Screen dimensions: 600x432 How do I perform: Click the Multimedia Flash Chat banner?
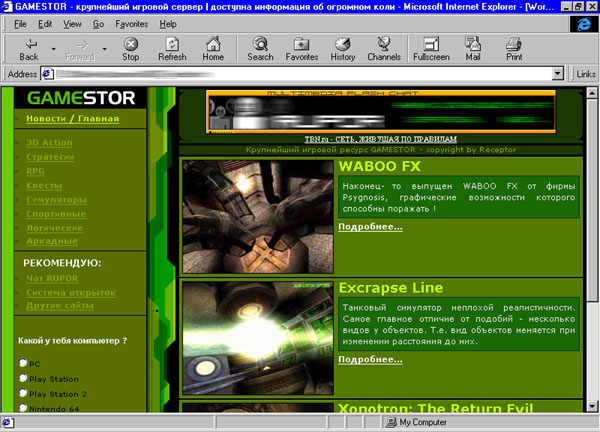[x=381, y=112]
